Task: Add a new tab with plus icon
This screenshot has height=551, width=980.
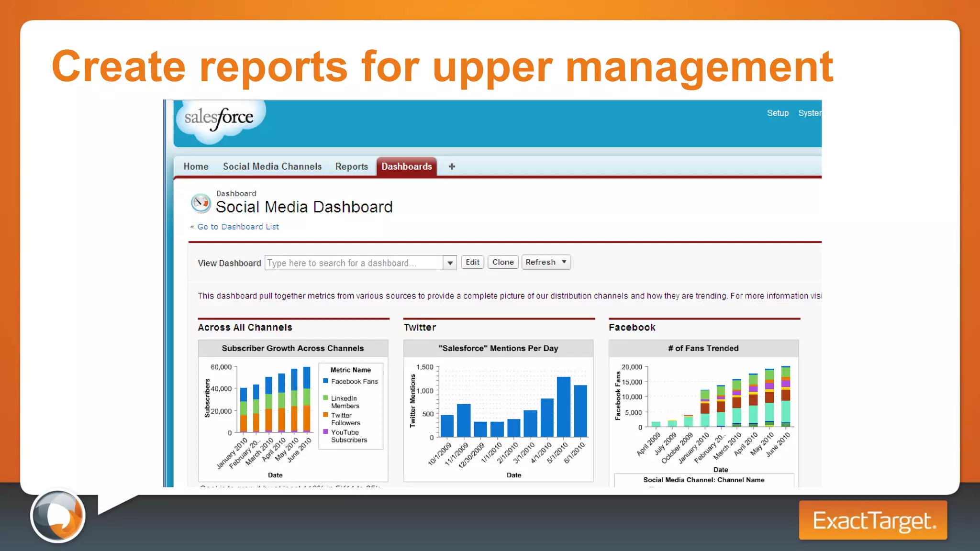Action: tap(452, 166)
